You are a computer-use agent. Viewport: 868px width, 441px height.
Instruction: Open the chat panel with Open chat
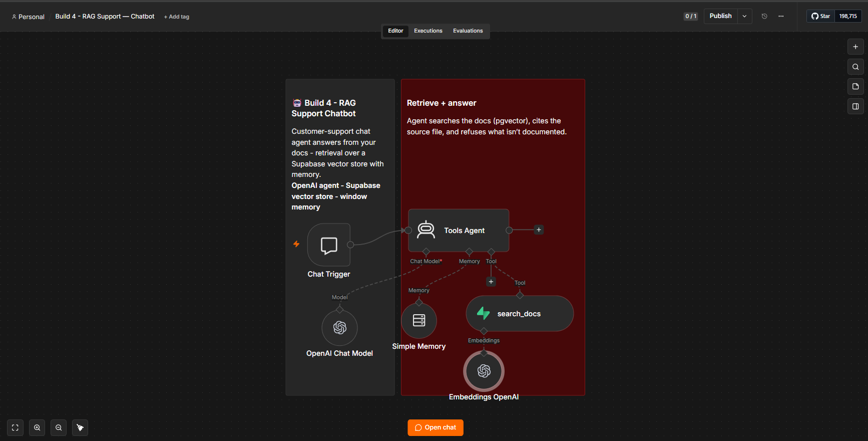click(x=436, y=427)
